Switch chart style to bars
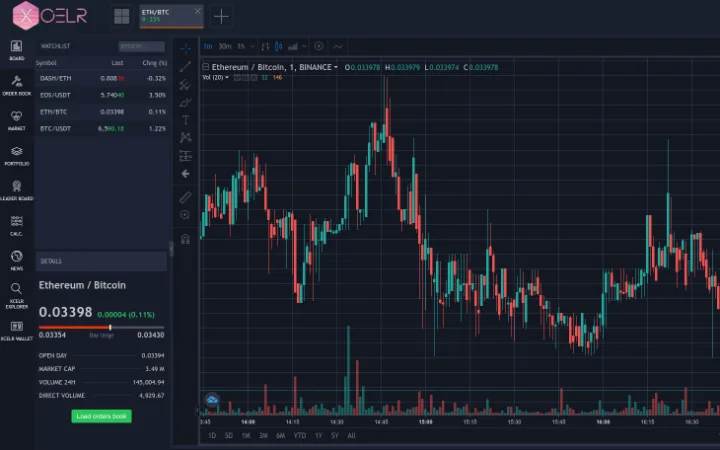Screen dimensions: 720x450 265,46
